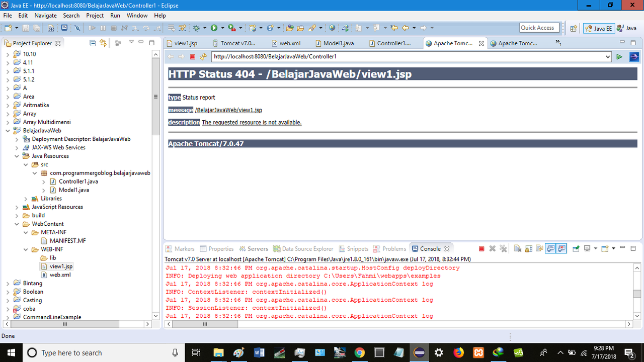The image size is (644, 362).
Task: Toggle Show Console When Standard Out Changes
Action: coord(551,248)
